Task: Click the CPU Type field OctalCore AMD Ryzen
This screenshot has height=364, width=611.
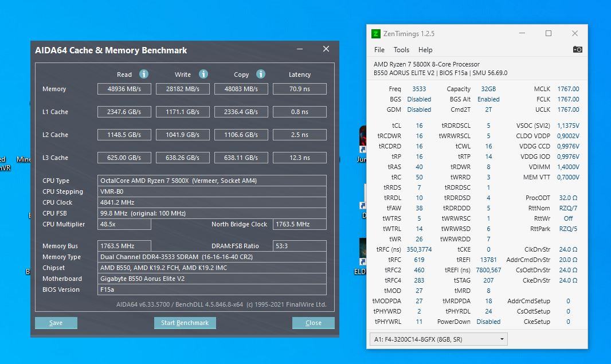Action: pyautogui.click(x=212, y=181)
